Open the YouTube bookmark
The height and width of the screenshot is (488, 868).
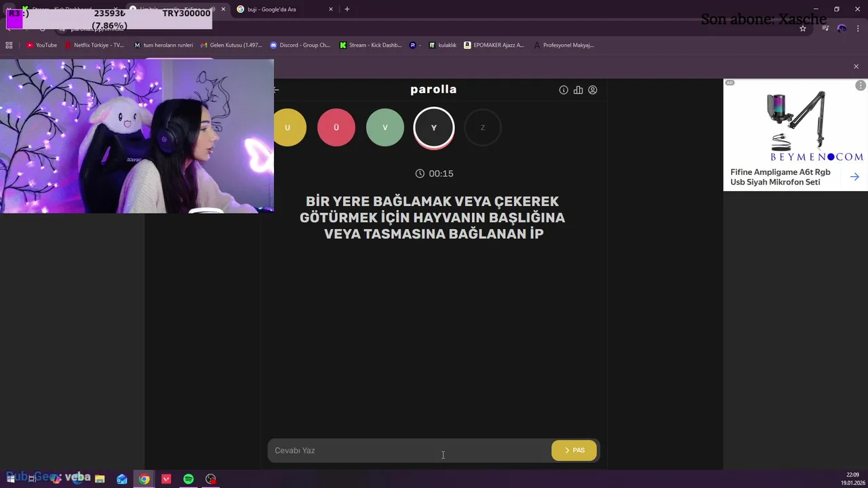(x=42, y=45)
